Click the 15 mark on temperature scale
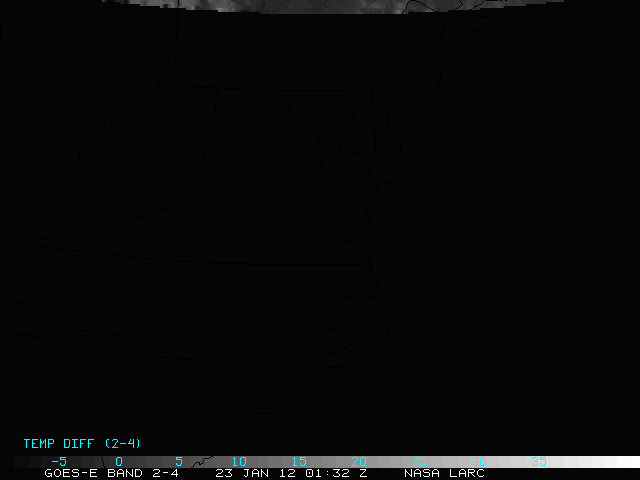The image size is (640, 480). click(299, 462)
